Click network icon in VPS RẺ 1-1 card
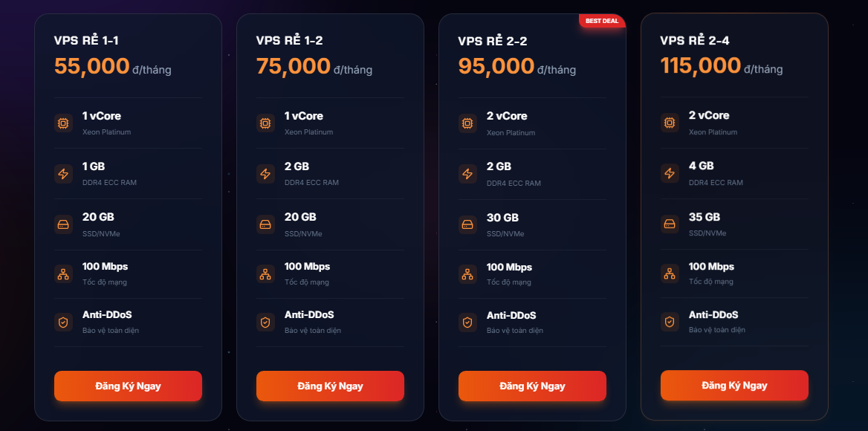 tap(63, 273)
